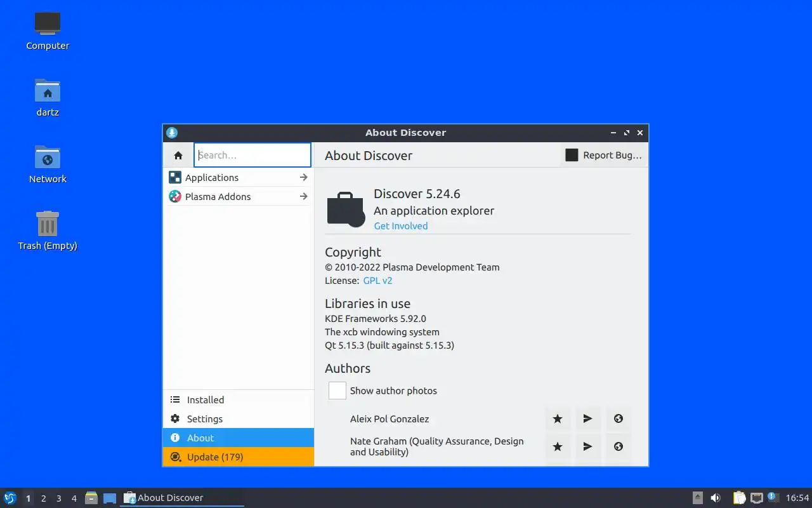Open the website globe for Aleix Pol Gonzalez
812x508 pixels.
[619, 418]
